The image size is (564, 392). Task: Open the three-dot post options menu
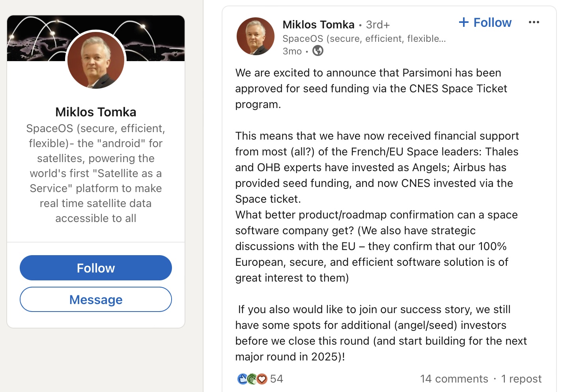534,22
